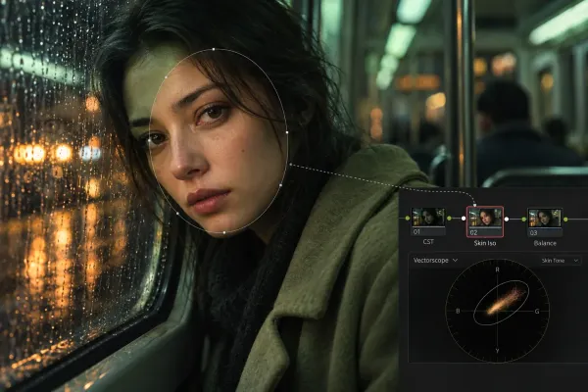Image resolution: width=588 pixels, height=392 pixels.
Task: Select the 01 CST node thumbnail
Action: click(428, 218)
